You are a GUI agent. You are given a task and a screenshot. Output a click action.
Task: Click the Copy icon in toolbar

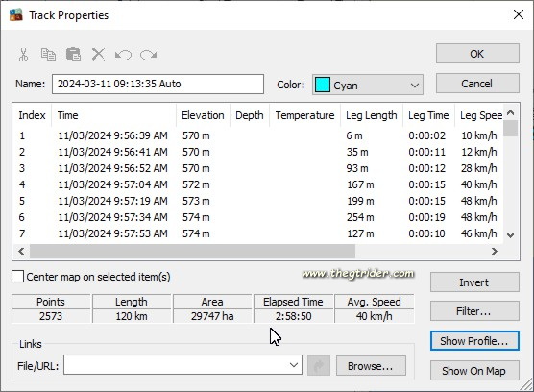click(48, 55)
